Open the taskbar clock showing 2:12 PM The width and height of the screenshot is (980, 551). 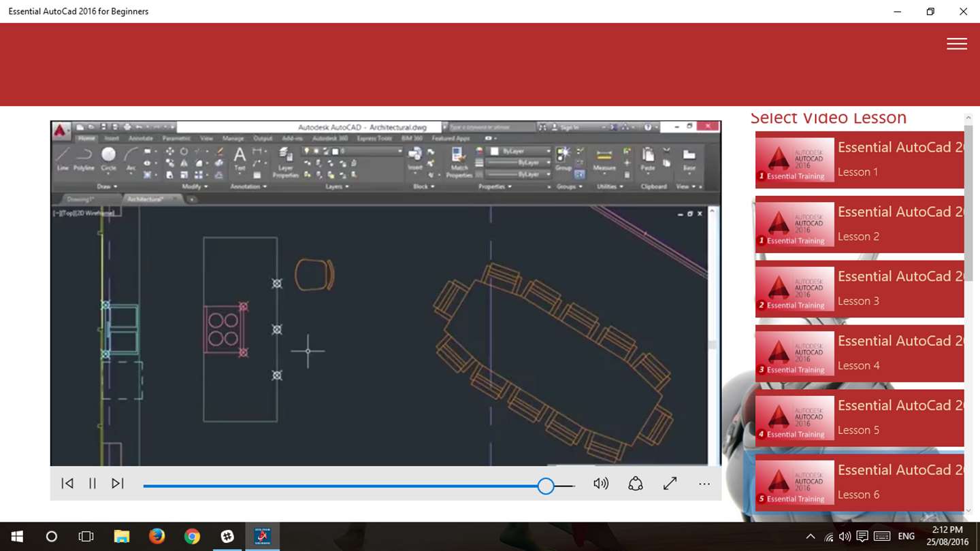point(947,536)
